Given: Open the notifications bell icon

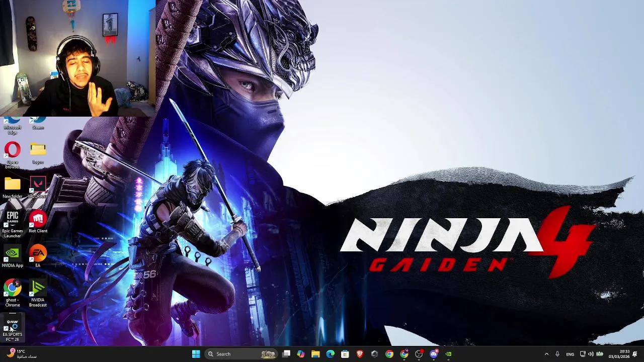Looking at the screenshot, I should tap(635, 354).
